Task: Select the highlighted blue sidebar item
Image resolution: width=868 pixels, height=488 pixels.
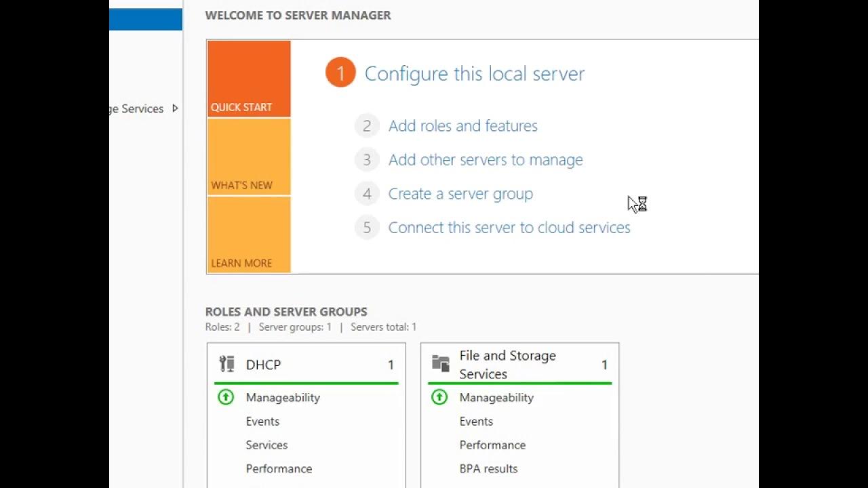Action: pos(146,19)
